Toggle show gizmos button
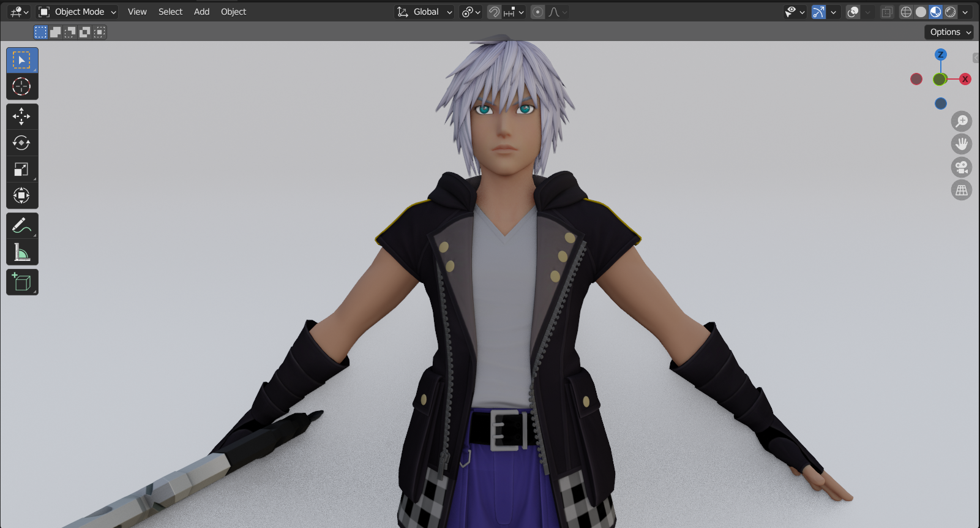 pos(818,12)
